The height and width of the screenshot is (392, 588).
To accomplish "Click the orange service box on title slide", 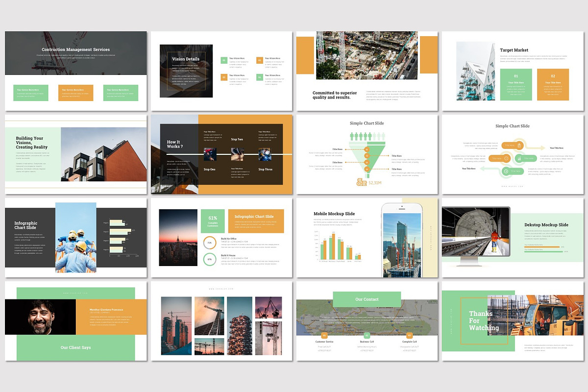I will coord(75,93).
